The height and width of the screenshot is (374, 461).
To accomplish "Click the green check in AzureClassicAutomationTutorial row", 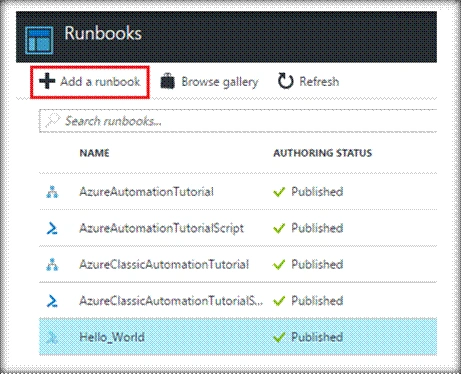I will [279, 265].
